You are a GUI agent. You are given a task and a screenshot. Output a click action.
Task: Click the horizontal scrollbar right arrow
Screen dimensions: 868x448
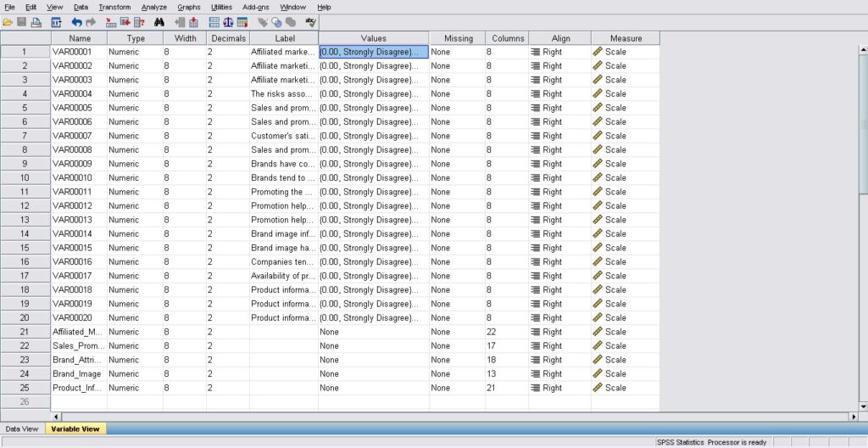pyautogui.click(x=854, y=417)
